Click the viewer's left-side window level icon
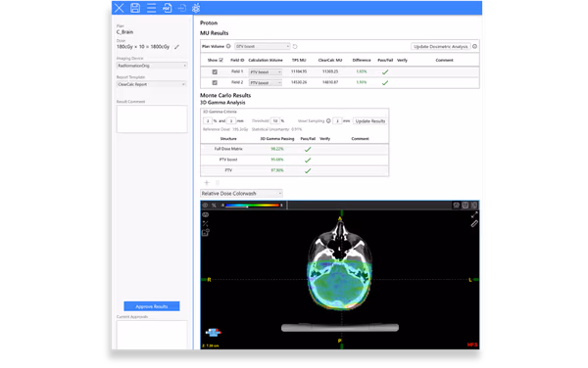588x368 pixels. 205,224
